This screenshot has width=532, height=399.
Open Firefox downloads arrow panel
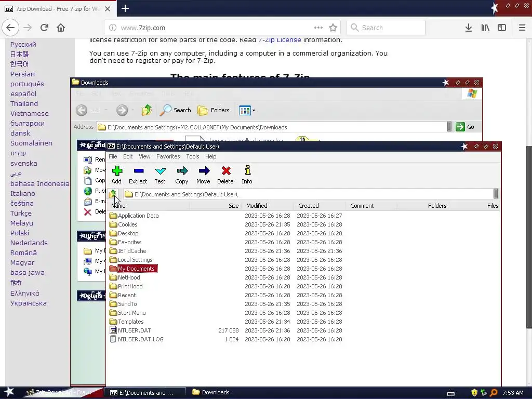(x=469, y=28)
